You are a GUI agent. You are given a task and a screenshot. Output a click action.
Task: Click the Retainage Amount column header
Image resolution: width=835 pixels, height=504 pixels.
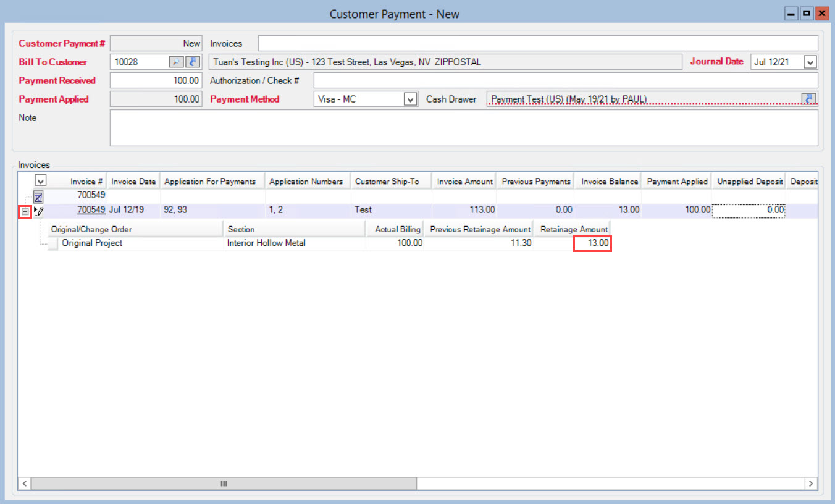tap(573, 229)
